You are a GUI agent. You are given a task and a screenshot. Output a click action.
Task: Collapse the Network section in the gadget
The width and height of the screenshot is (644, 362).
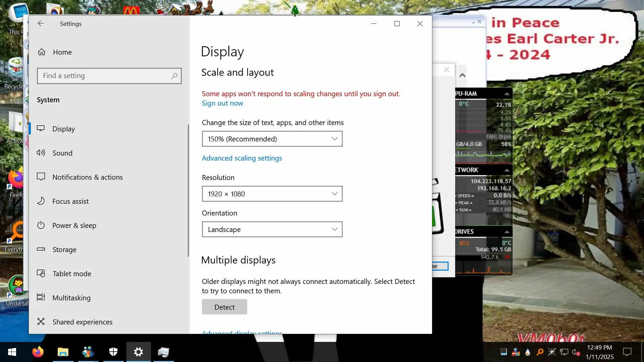coord(507,170)
